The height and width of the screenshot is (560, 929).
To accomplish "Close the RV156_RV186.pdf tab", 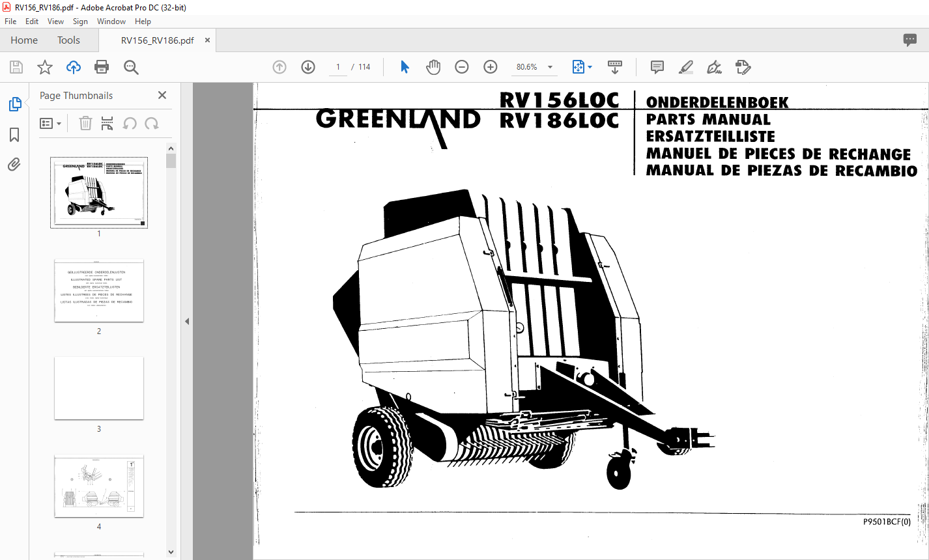I will coord(208,40).
